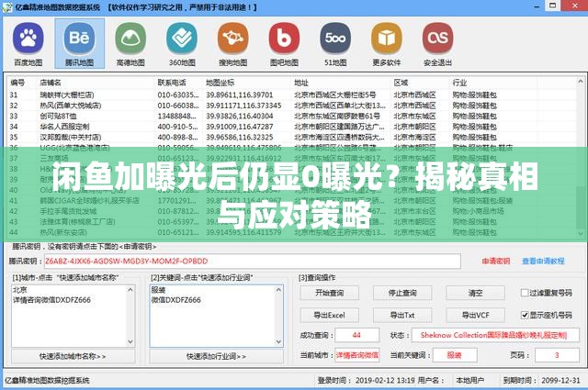Click up arrow of city list scrollbar
This screenshot has height=390, width=588.
point(130,290)
